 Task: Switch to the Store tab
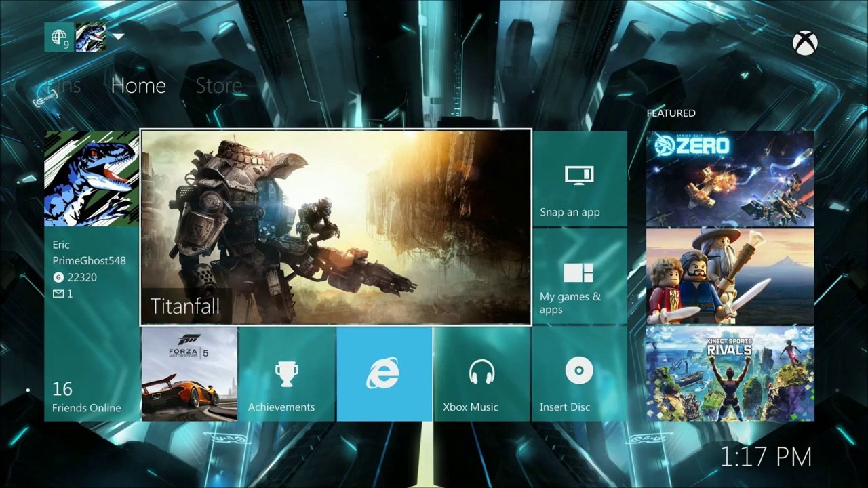click(x=218, y=85)
